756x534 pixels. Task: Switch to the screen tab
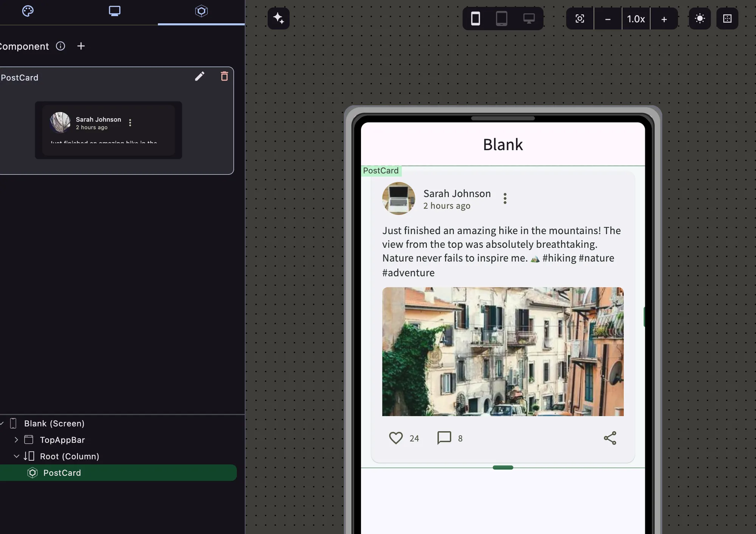pyautogui.click(x=115, y=11)
